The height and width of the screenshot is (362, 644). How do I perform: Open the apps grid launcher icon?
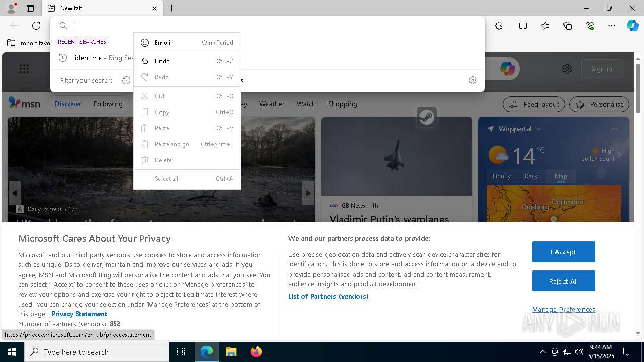(x=24, y=69)
